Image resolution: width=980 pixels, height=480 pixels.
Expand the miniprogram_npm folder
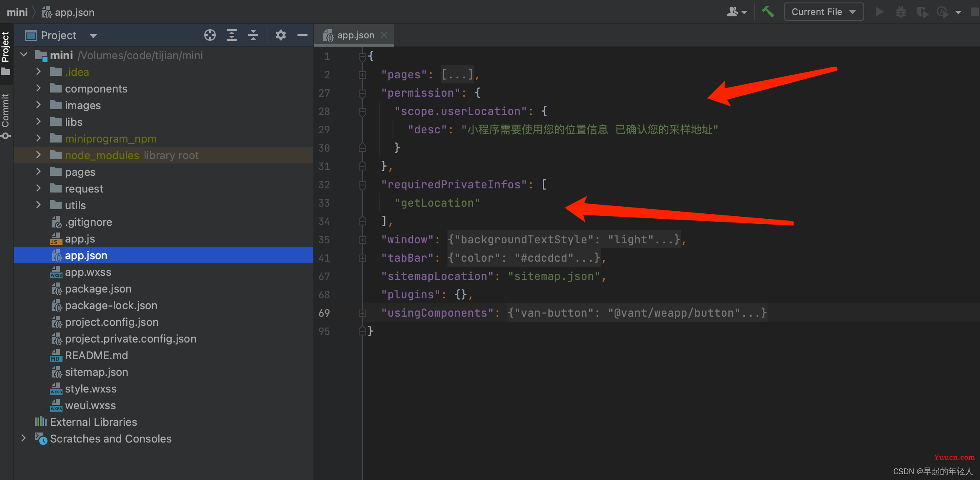tap(38, 138)
